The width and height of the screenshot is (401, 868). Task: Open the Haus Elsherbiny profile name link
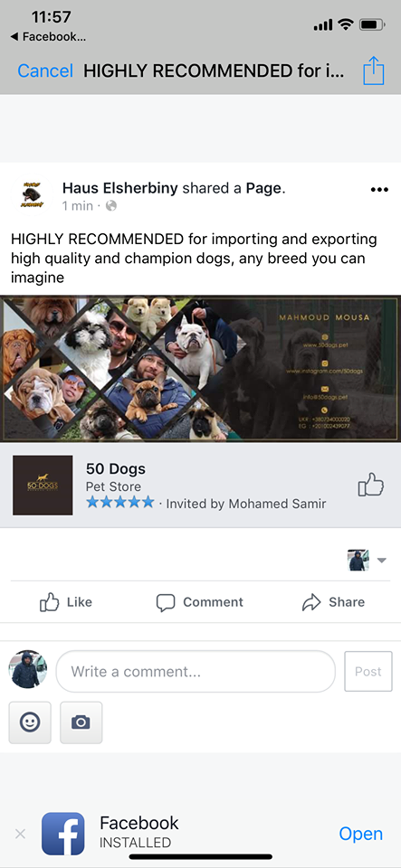(120, 188)
